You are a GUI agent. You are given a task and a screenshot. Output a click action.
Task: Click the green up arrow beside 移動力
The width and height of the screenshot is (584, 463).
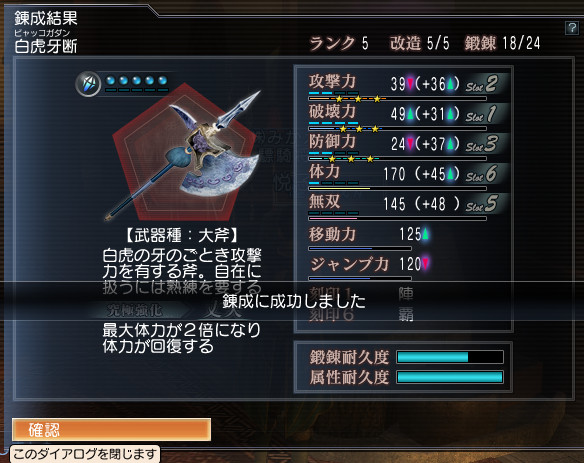pyautogui.click(x=425, y=234)
